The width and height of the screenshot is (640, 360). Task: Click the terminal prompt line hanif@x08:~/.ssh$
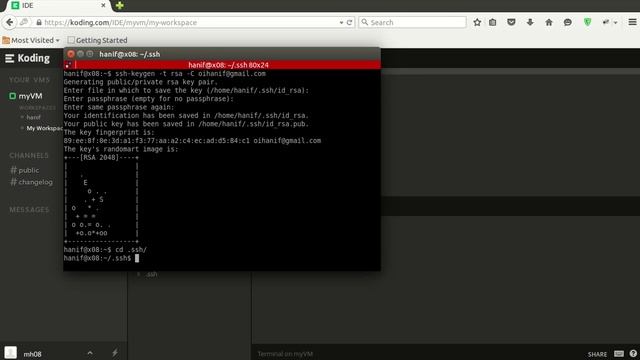coord(101,258)
